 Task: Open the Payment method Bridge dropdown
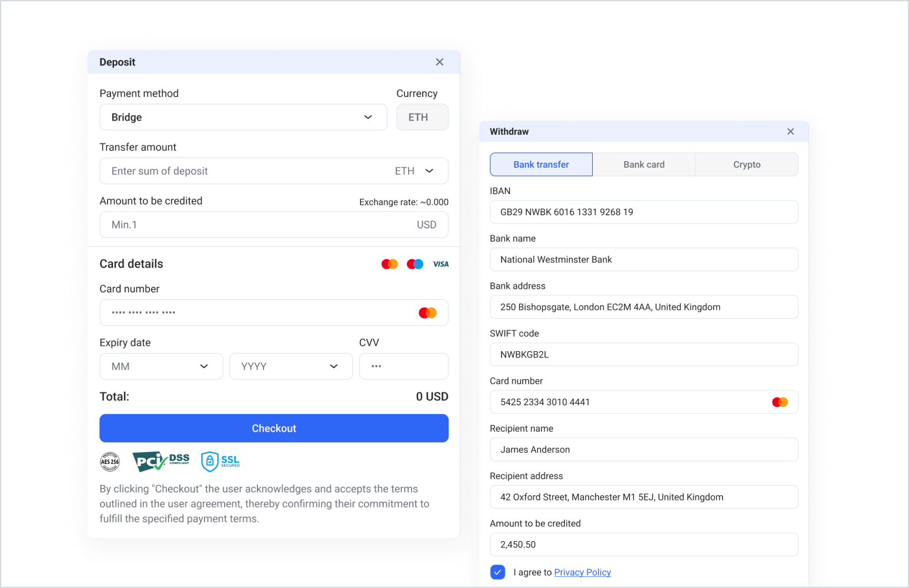tap(243, 117)
